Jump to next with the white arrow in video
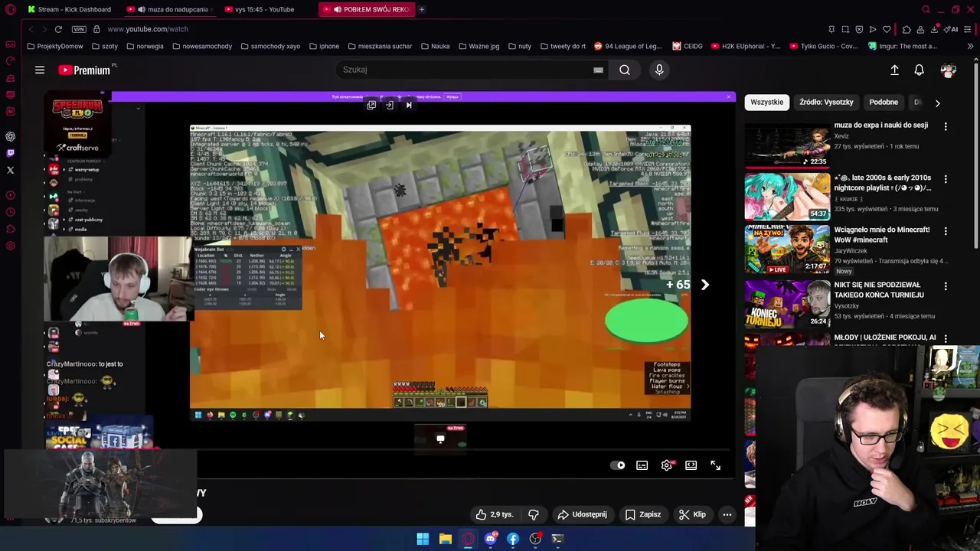This screenshot has width=980, height=551. [x=705, y=285]
